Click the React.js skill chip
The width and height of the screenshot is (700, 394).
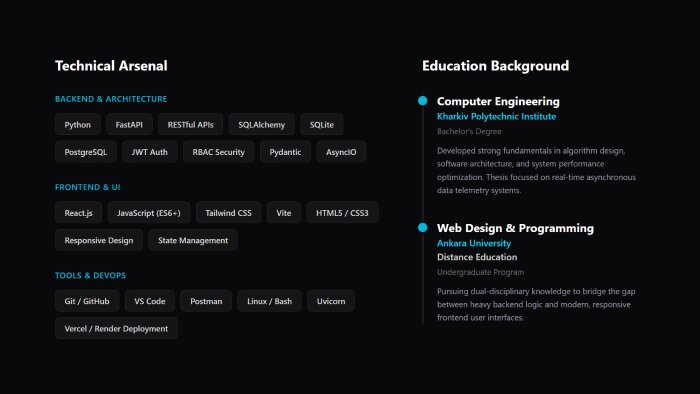[x=79, y=213]
